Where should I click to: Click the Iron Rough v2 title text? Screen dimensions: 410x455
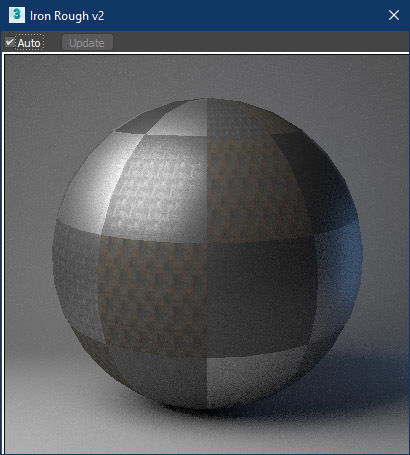(x=67, y=16)
